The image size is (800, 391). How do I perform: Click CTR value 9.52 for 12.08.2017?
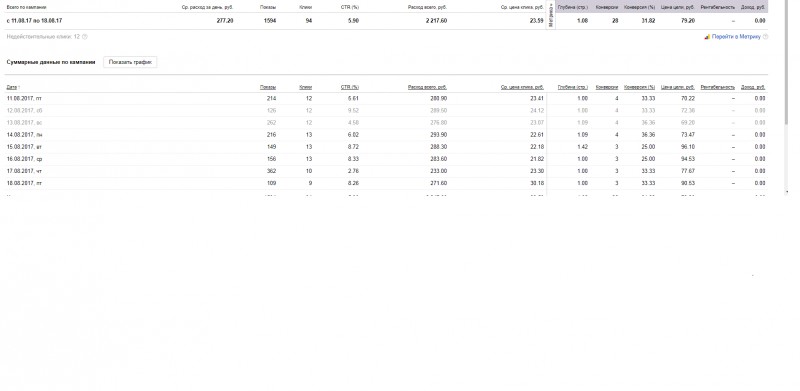[x=353, y=111]
